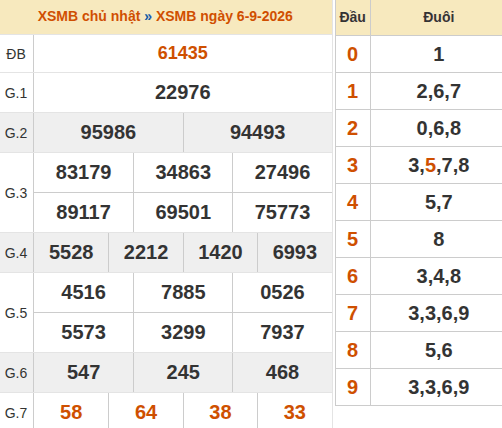Click G.4 number 2212

[146, 252]
